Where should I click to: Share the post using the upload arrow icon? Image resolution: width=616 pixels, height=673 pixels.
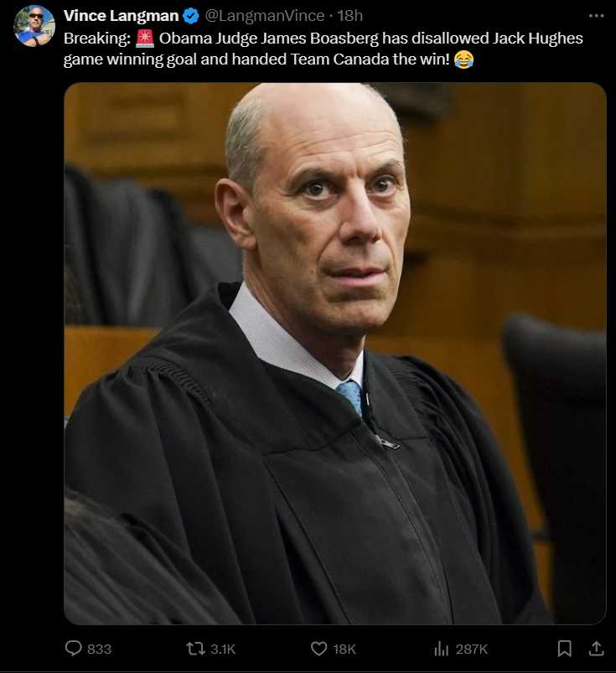click(596, 648)
